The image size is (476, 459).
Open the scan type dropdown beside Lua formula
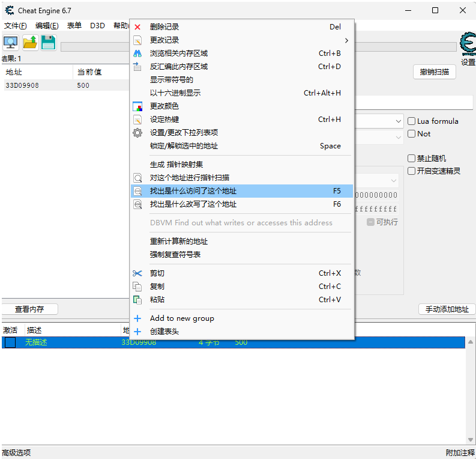(399, 121)
